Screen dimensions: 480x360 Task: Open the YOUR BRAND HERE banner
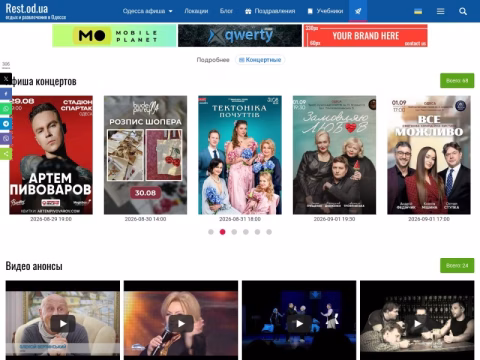coord(366,36)
